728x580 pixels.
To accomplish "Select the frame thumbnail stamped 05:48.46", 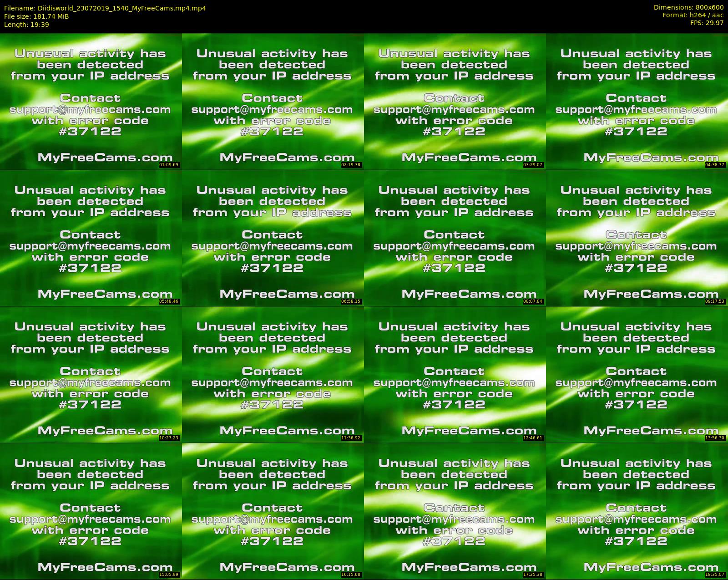I will pos(91,238).
